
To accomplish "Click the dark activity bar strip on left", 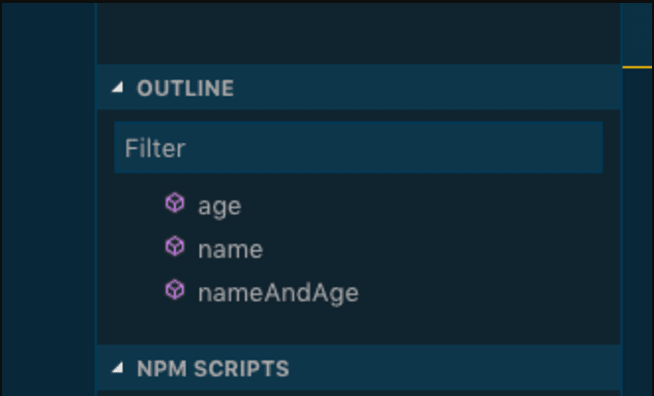I will pos(48,199).
